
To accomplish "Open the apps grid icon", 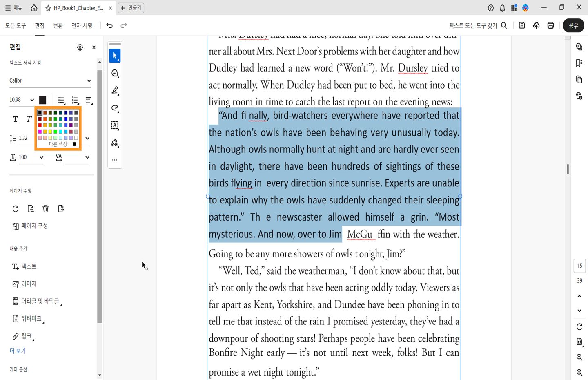I will pyautogui.click(x=514, y=8).
